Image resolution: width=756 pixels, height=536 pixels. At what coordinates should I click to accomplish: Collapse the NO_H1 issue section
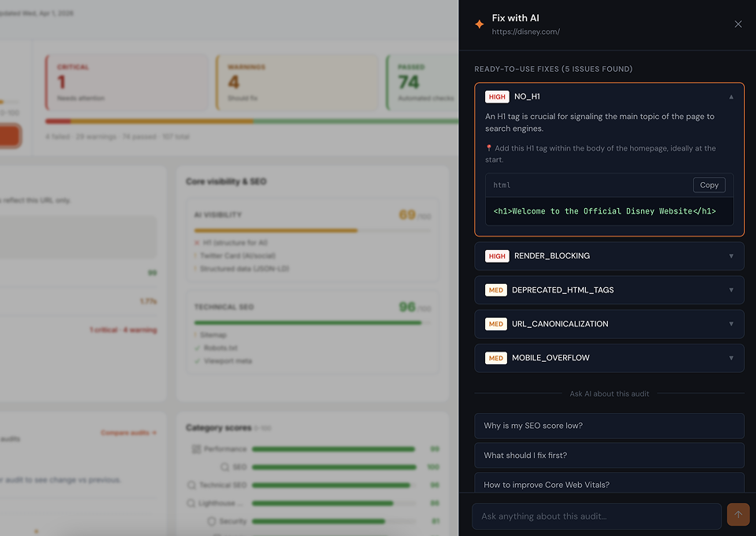(x=731, y=97)
